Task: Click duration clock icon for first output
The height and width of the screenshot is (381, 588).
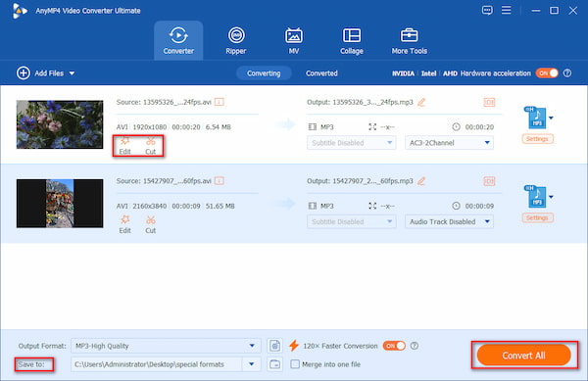Action: [x=456, y=127]
